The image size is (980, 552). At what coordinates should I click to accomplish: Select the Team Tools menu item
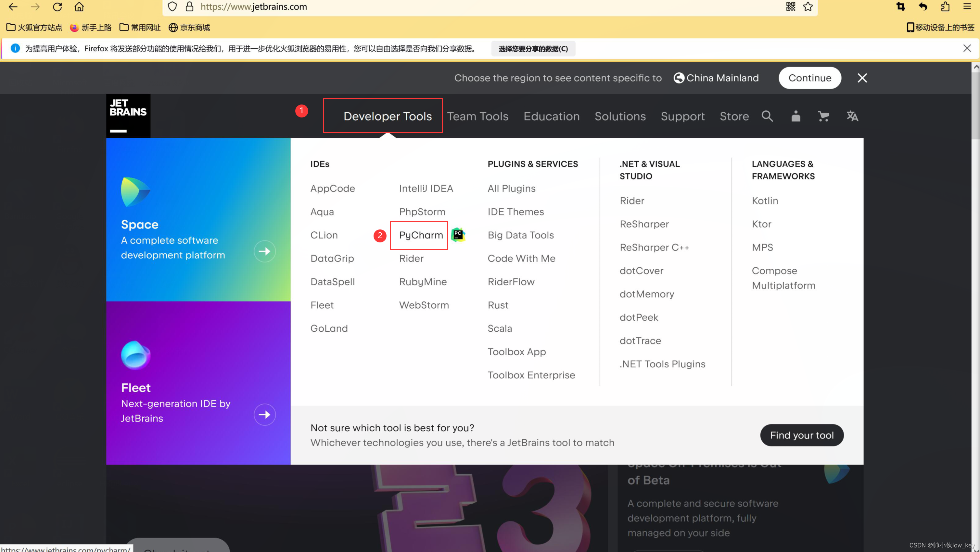477,116
